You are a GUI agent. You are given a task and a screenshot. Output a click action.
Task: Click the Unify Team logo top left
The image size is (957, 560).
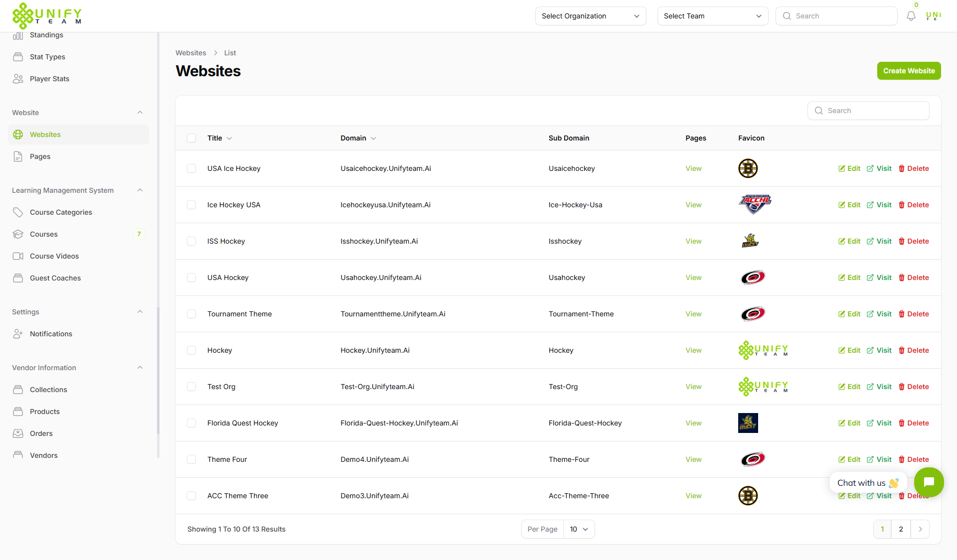47,15
